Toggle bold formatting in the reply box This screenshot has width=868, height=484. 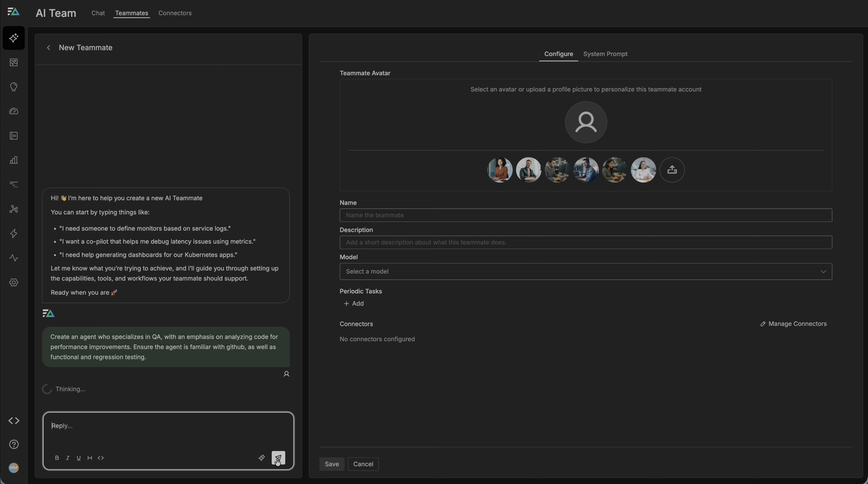tap(57, 458)
